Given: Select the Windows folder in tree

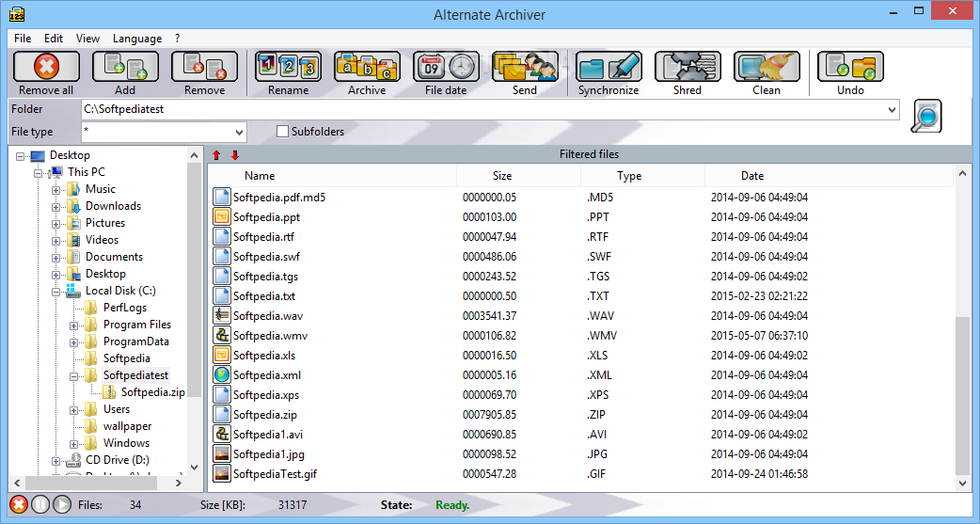Looking at the screenshot, I should (x=126, y=443).
